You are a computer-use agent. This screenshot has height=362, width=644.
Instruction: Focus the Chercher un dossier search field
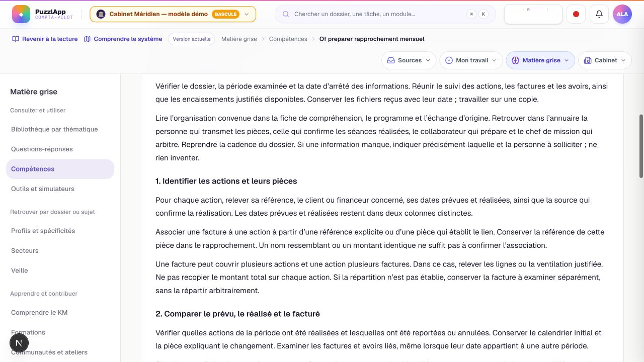(x=385, y=14)
